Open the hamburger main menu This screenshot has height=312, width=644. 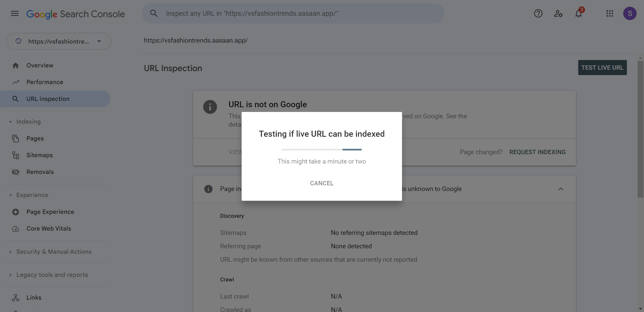pos(15,13)
